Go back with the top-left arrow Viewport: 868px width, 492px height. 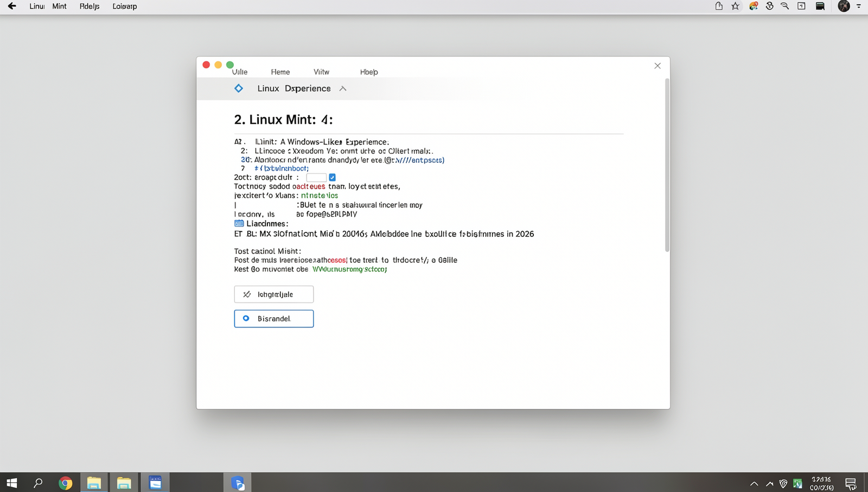click(11, 6)
